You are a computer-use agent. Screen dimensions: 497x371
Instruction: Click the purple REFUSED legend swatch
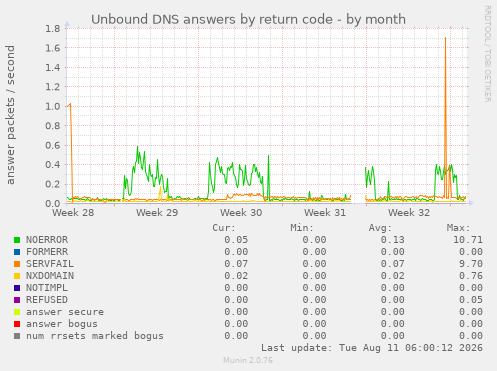[17, 300]
